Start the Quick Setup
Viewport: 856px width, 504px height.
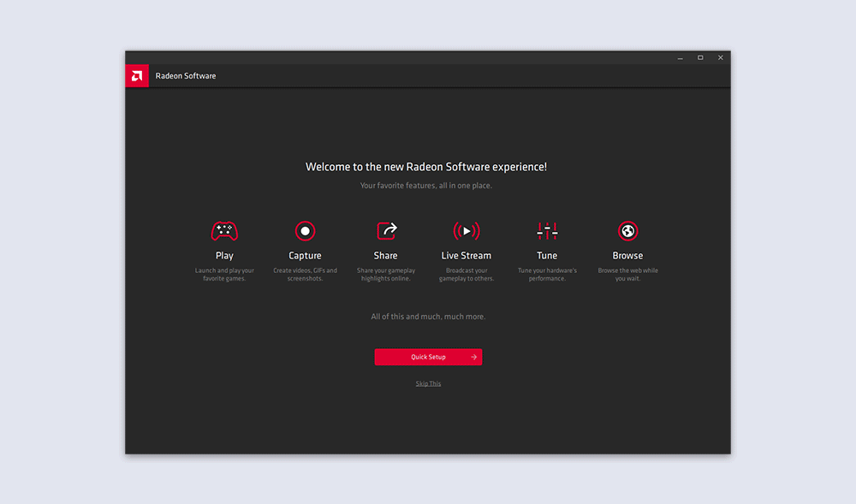(x=428, y=357)
